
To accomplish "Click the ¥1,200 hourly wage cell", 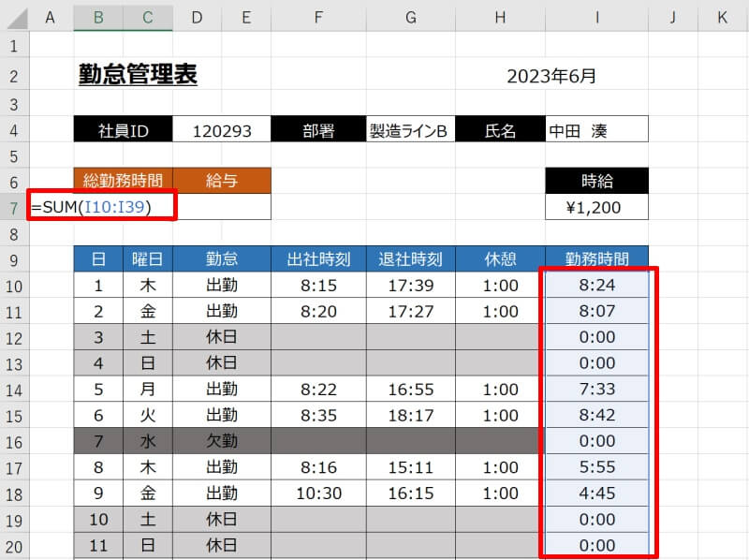I will (596, 207).
